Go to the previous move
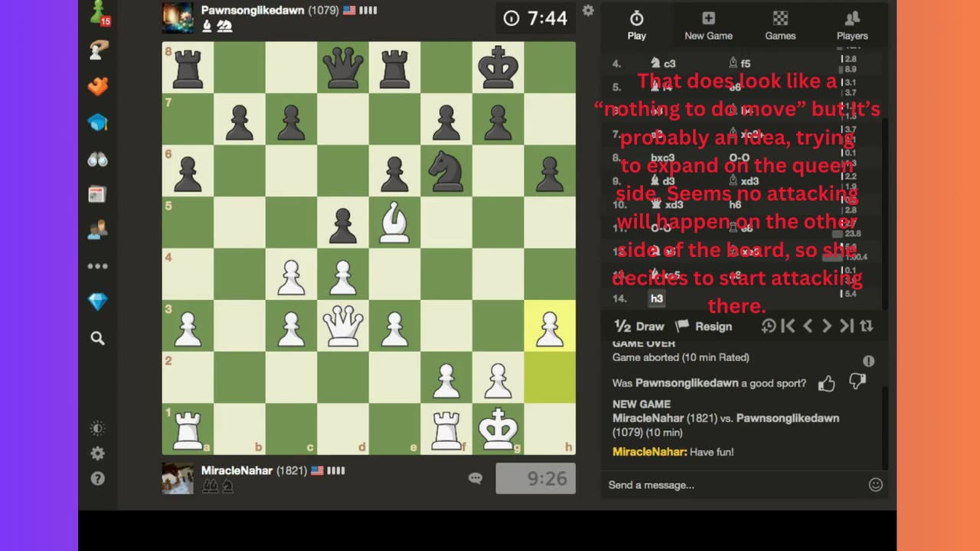 (x=807, y=327)
